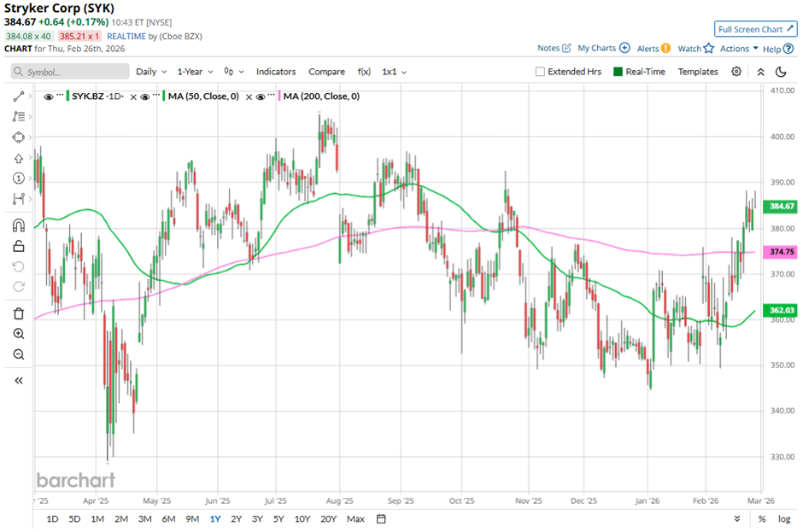Expand arrow beside trend line tool
This screenshot has height=532, width=803.
30,96
